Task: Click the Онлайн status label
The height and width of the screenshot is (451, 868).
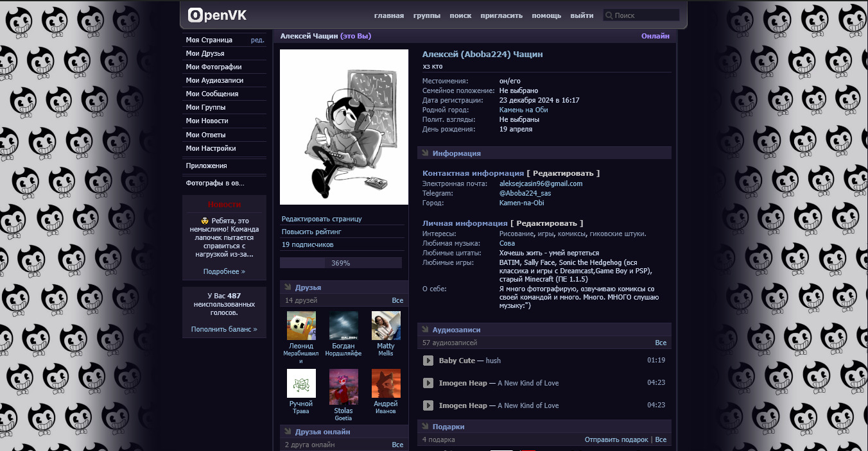Action: [655, 36]
